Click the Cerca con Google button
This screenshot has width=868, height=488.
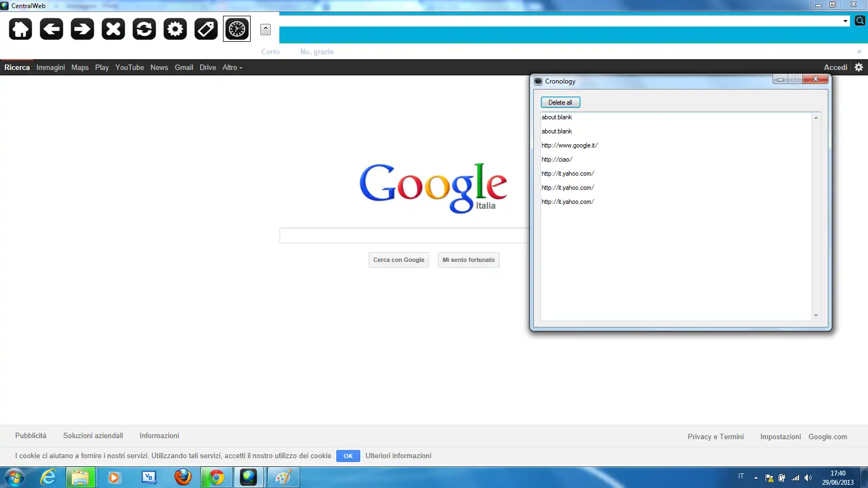(399, 260)
